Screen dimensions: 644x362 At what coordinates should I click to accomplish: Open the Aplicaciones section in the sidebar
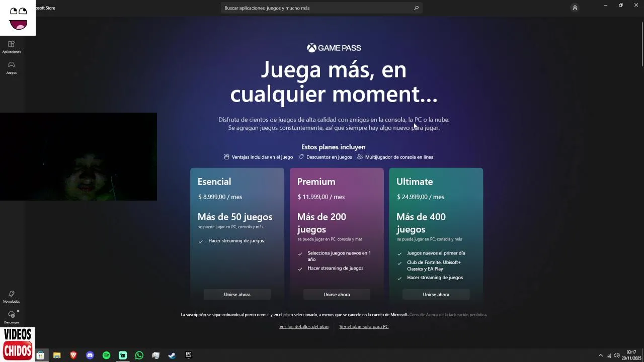tap(11, 47)
